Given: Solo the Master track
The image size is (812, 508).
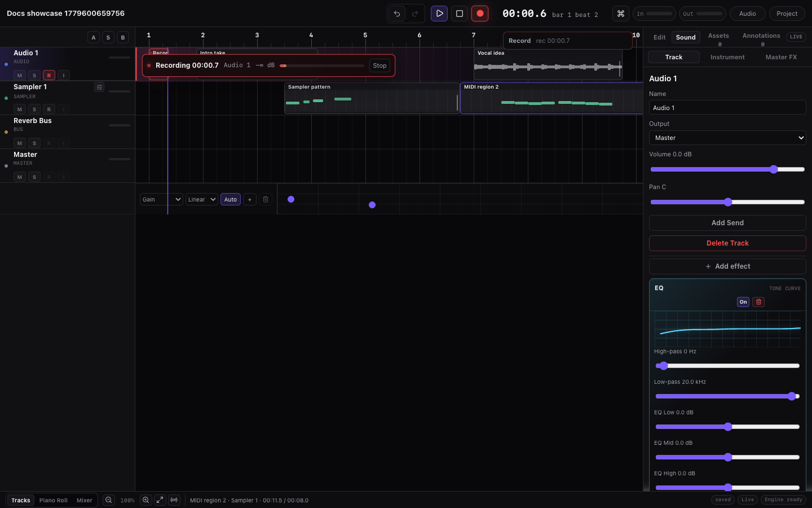Looking at the screenshot, I should [x=34, y=177].
